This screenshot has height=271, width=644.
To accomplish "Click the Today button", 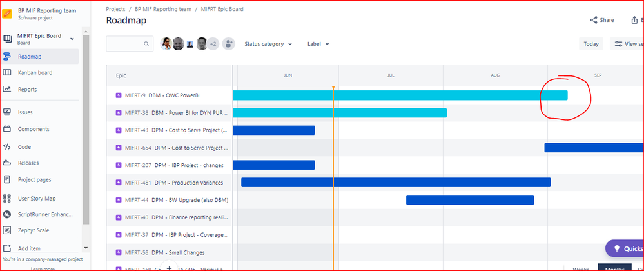I will coord(591,44).
